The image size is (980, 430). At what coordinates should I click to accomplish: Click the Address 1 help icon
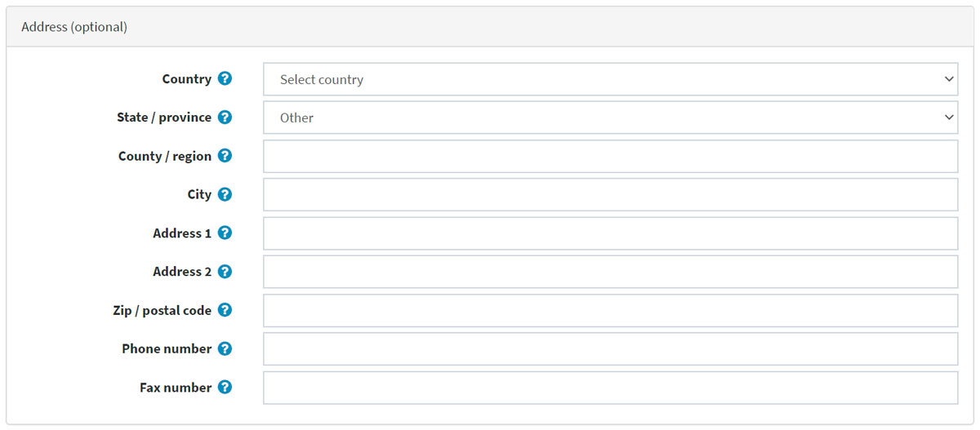click(225, 233)
